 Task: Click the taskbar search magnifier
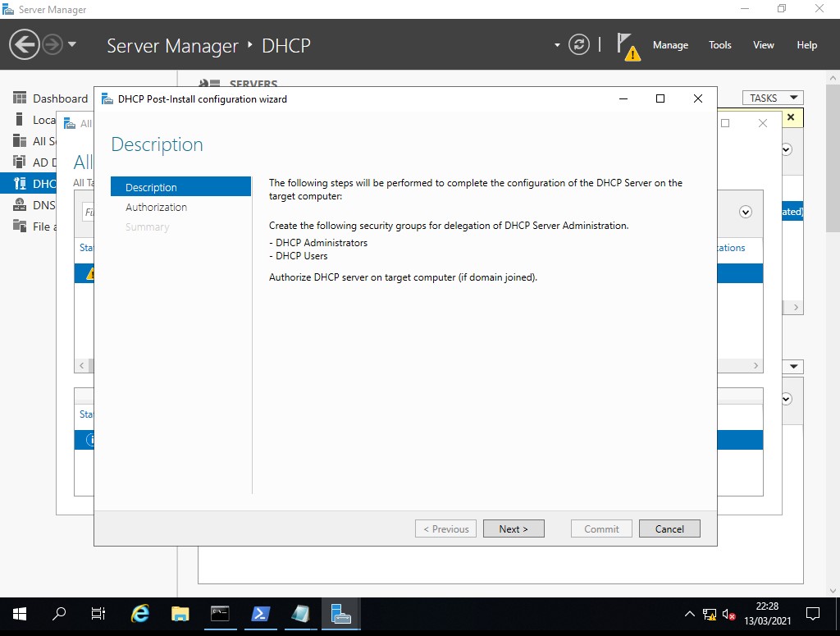[x=59, y=614]
